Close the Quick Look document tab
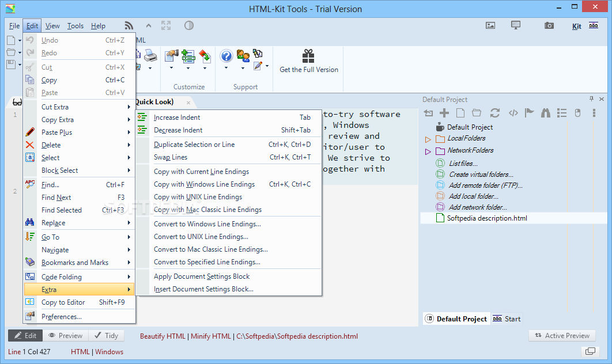Viewport: 612px width, 364px height. tap(188, 103)
